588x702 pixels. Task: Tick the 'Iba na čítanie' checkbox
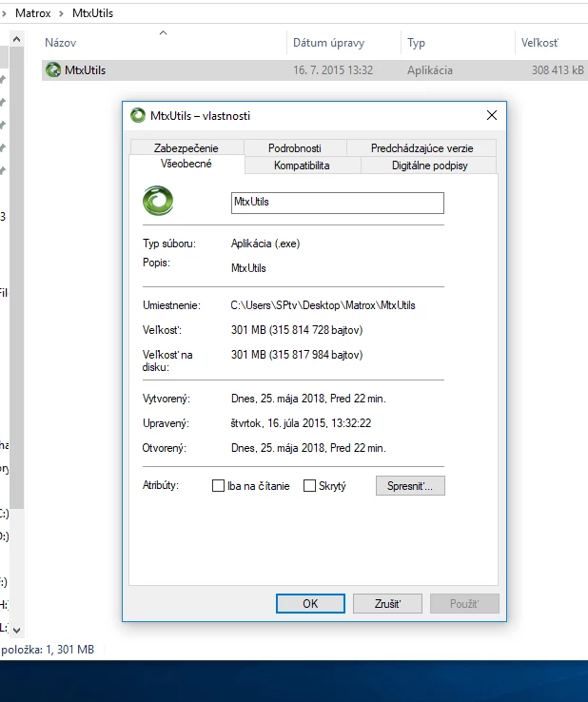click(218, 486)
